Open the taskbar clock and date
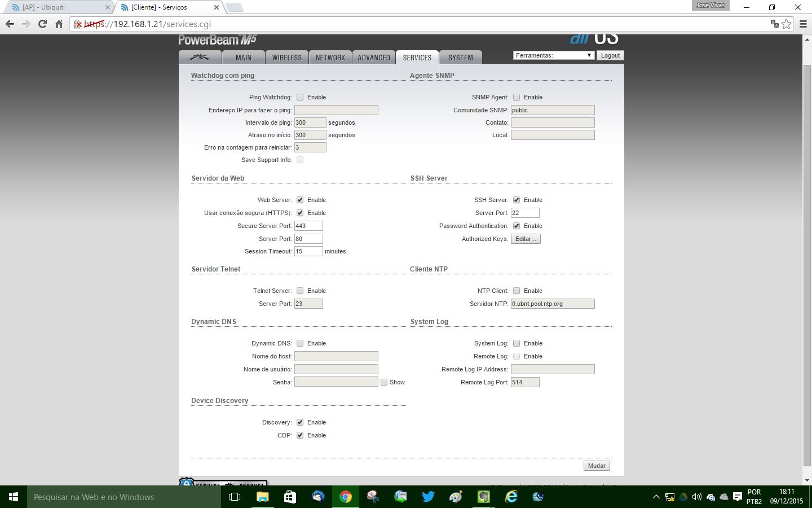The width and height of the screenshot is (812, 508). tap(786, 497)
